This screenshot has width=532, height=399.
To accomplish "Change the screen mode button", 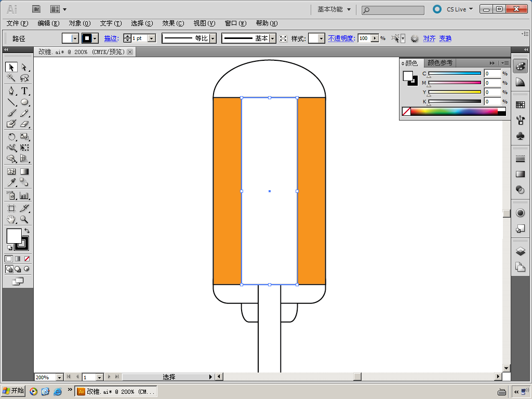I will [18, 281].
